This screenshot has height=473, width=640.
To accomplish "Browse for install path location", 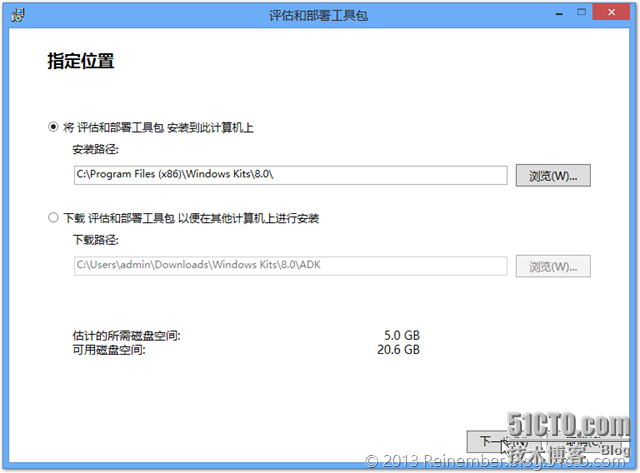I will (553, 175).
